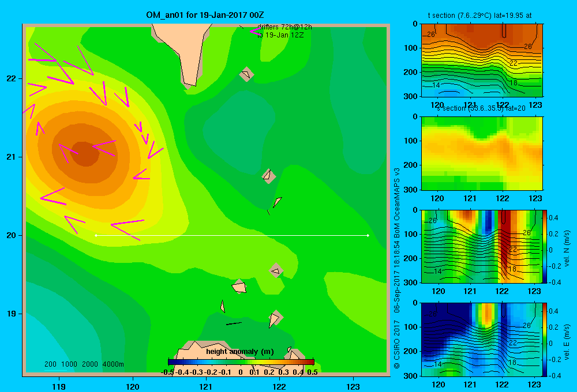Click the magenta drifter arrow beside the drifters legend
Screen dimensions: 577x392
click(256, 32)
